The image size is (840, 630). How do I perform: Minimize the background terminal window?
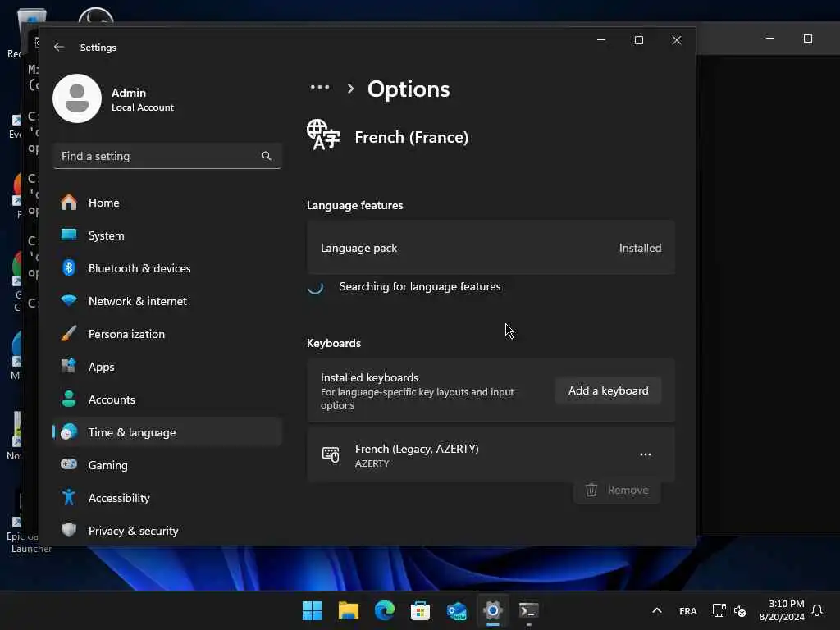coord(769,39)
